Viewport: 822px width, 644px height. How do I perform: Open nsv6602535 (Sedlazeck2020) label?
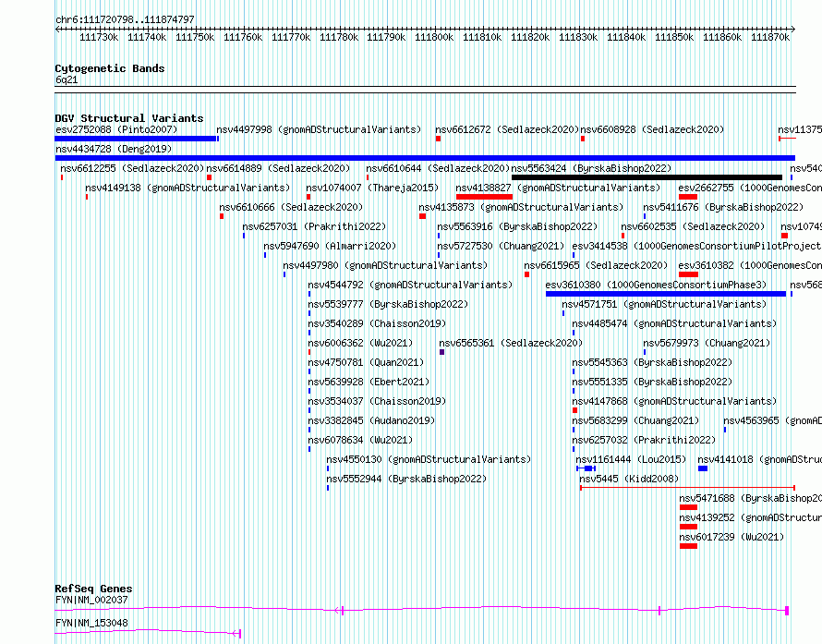click(x=693, y=226)
